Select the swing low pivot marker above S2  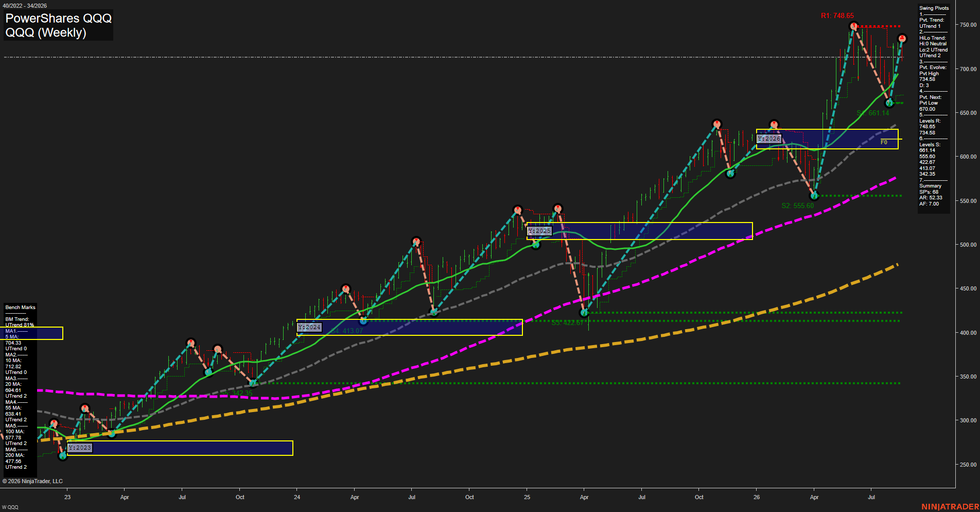pos(814,196)
